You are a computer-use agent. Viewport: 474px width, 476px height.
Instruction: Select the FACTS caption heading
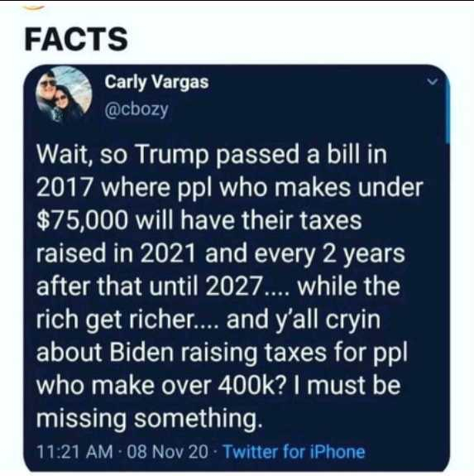click(x=76, y=39)
